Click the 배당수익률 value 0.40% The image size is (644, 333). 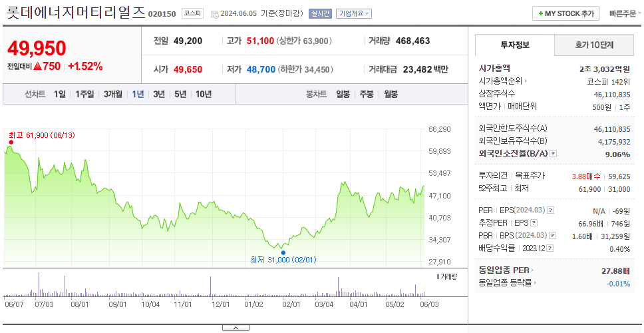tap(620, 248)
